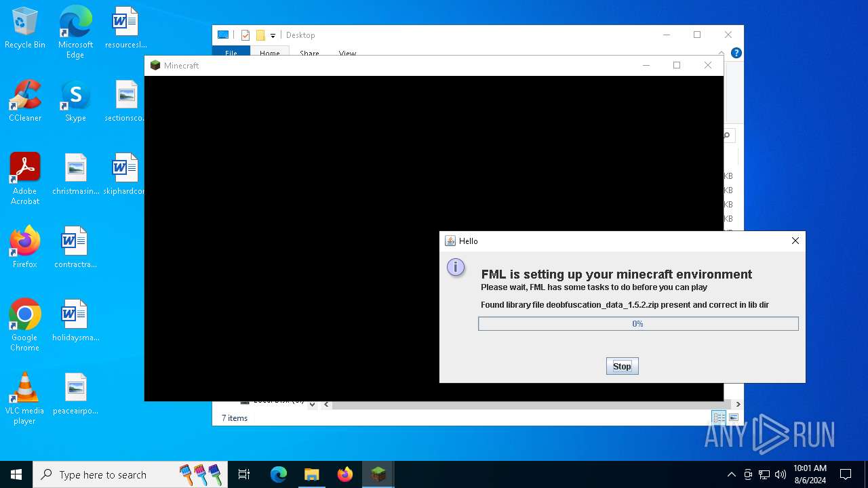
Task: Click the 'FML is setting up your minecraft environment' heading
Action: click(616, 274)
